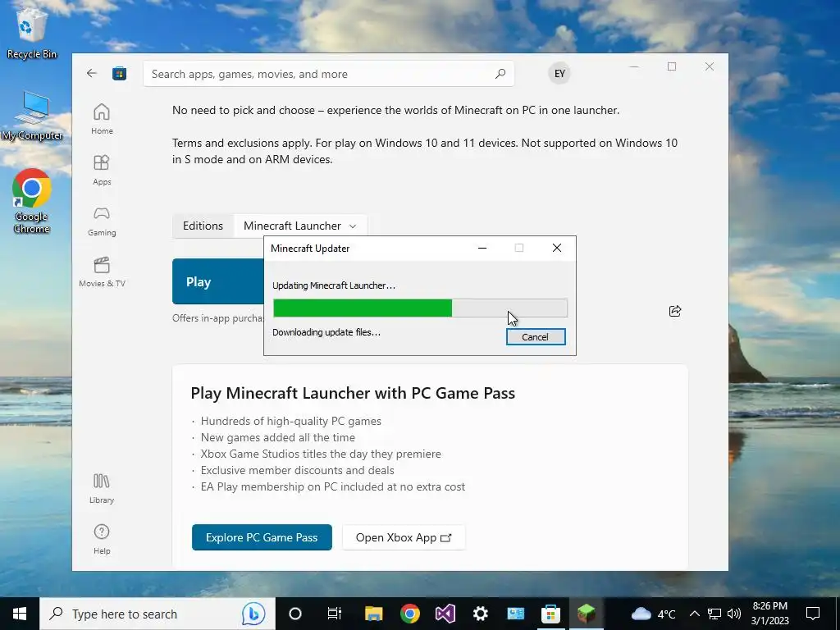Image resolution: width=840 pixels, height=630 pixels.
Task: Click the Play button
Action: (x=218, y=282)
